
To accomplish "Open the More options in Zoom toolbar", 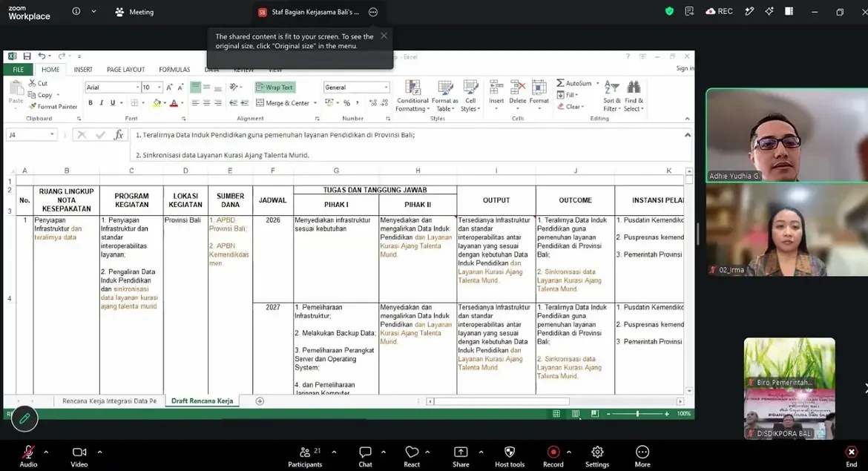I will [642, 456].
